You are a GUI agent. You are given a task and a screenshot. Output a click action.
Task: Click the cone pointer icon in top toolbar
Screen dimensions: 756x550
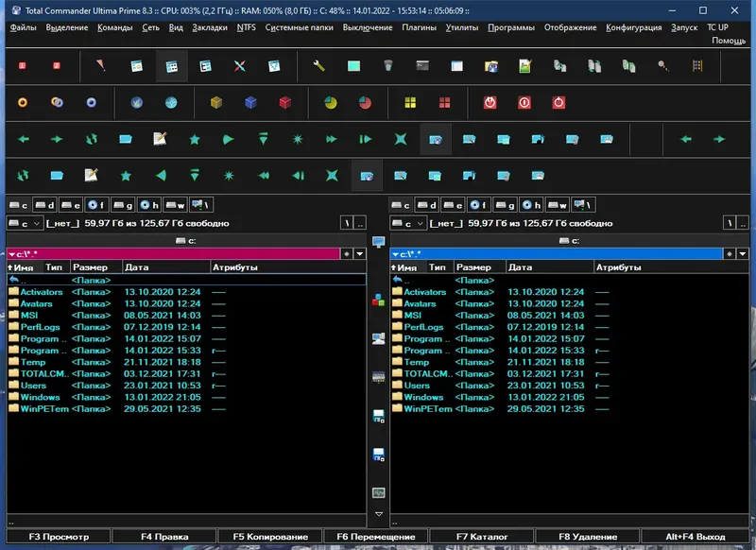(100, 65)
